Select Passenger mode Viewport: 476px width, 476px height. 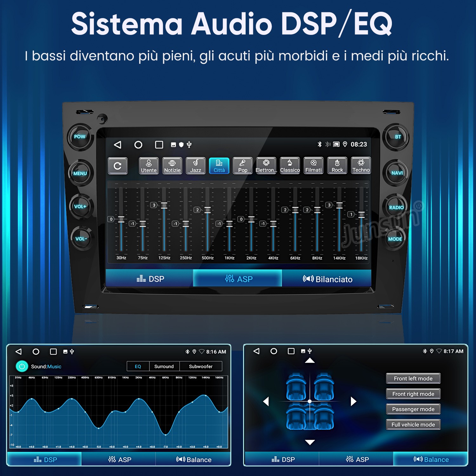(413, 409)
